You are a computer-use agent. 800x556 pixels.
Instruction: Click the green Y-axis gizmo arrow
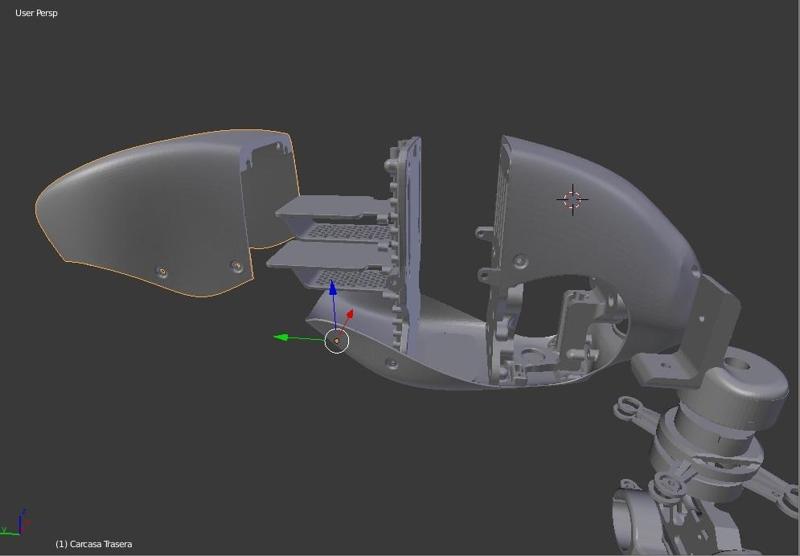click(x=282, y=337)
